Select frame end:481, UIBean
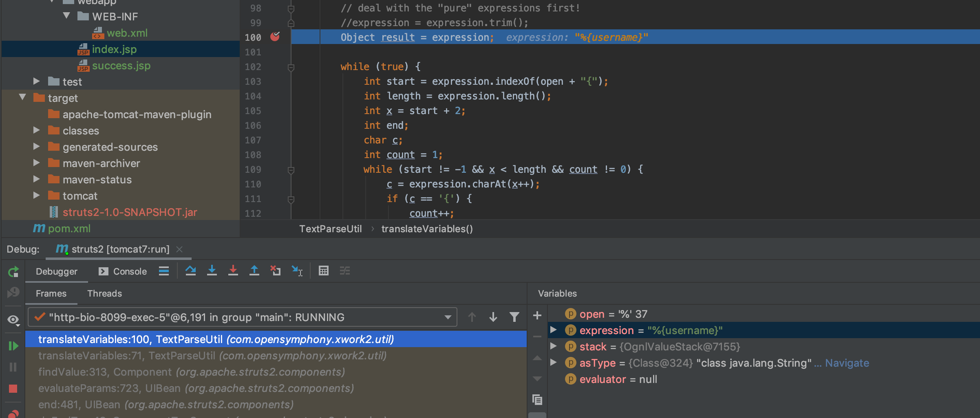The image size is (980, 418). click(x=166, y=405)
